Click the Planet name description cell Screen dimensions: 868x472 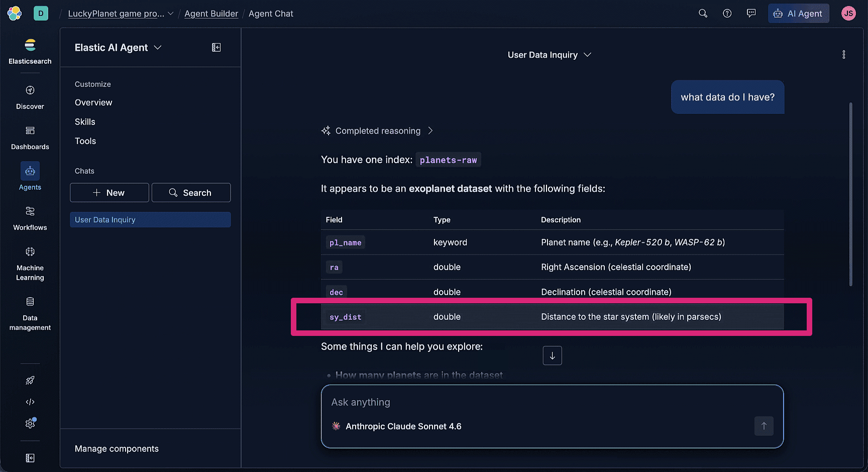pyautogui.click(x=633, y=243)
